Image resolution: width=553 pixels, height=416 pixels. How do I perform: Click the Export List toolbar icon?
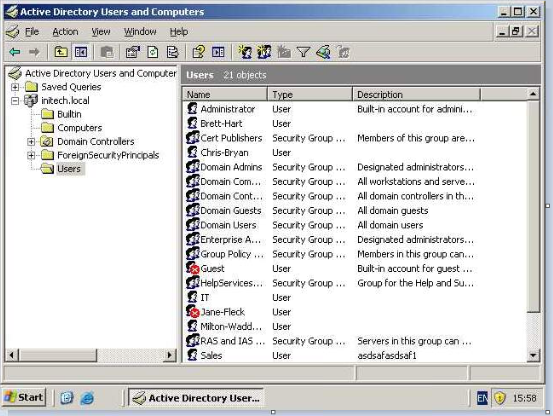pyautogui.click(x=172, y=52)
